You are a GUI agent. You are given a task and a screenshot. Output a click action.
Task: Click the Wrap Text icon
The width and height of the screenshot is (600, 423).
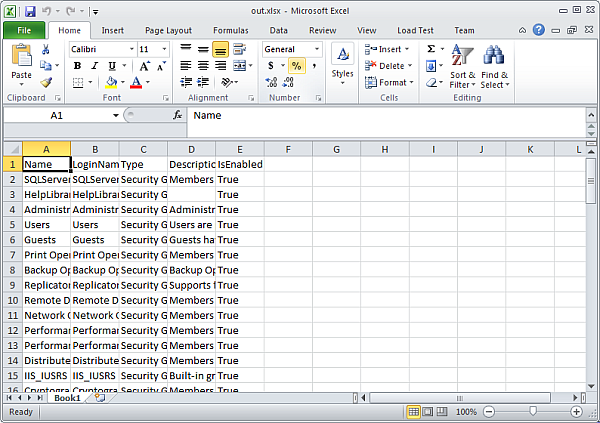point(240,49)
